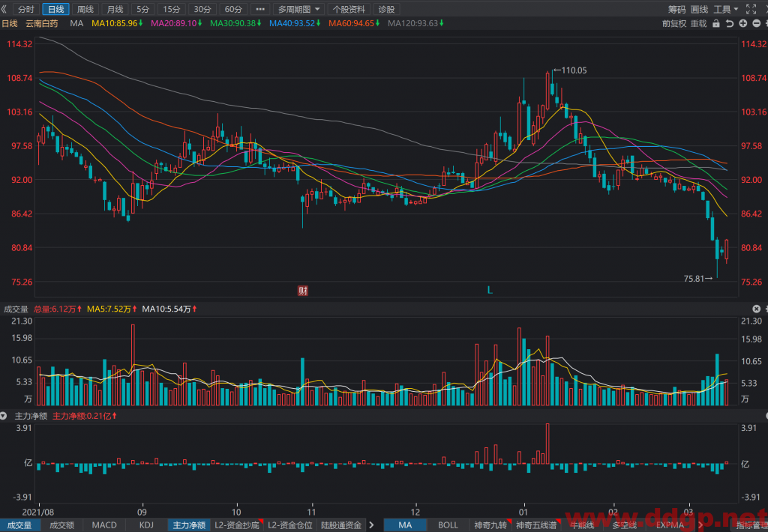The width and height of the screenshot is (768, 532).
Task: Click the 75.81 low price label
Action: (x=694, y=279)
